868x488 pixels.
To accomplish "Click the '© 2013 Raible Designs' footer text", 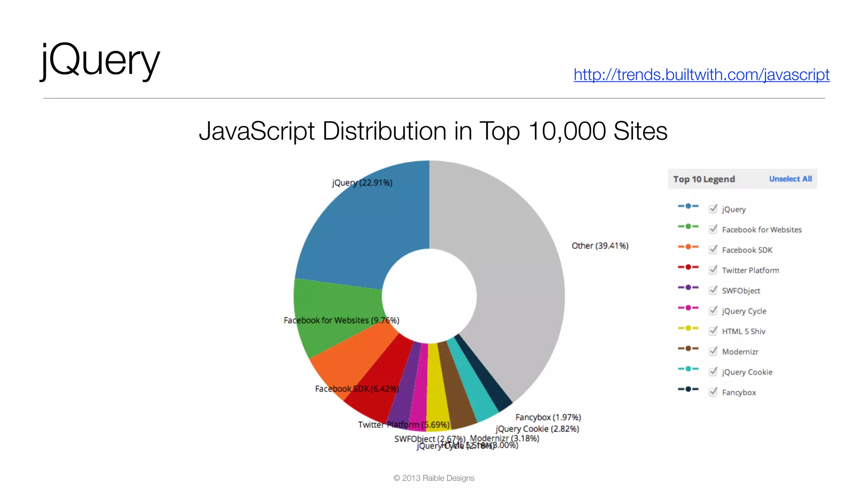I will (x=434, y=478).
